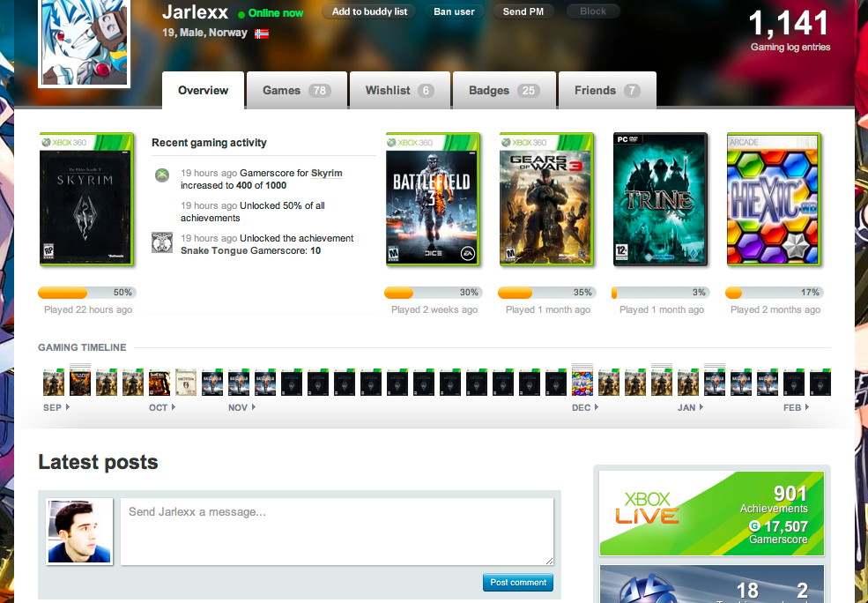Expand the JAN timeline month arrow
868x603 pixels.
point(701,407)
